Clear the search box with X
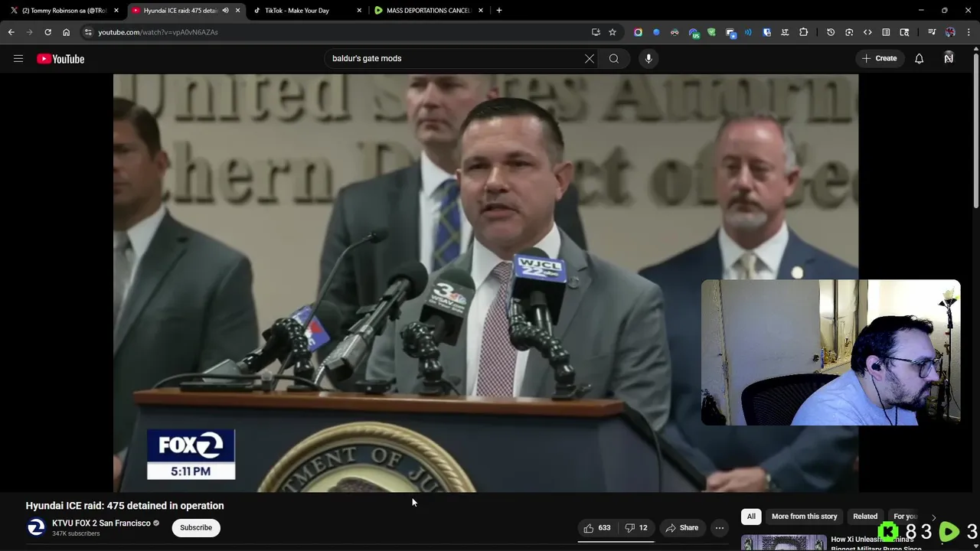 pos(590,58)
